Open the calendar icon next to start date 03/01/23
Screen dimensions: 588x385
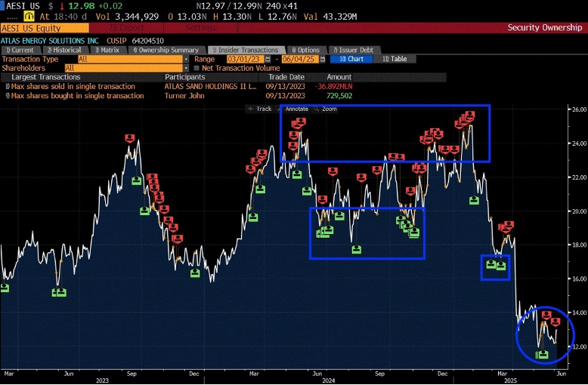coord(268,59)
